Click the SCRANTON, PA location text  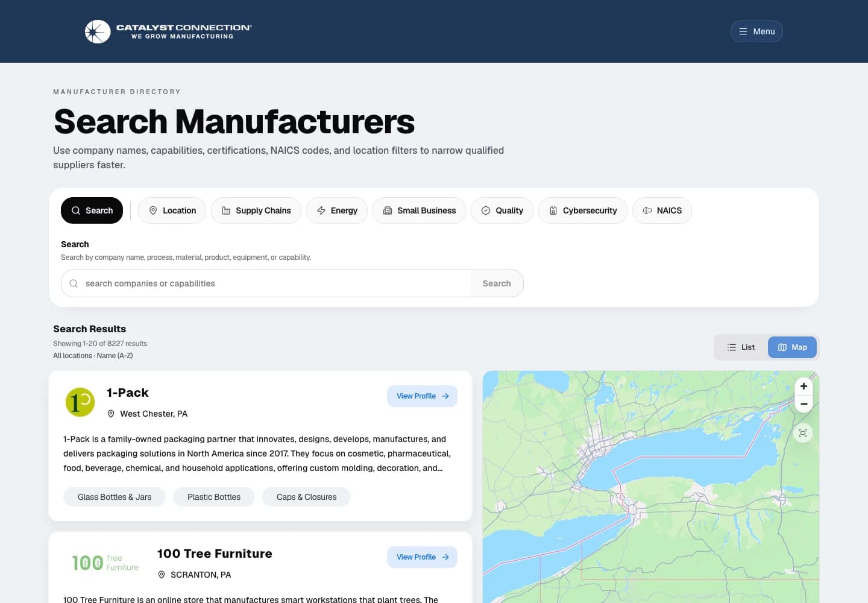click(201, 575)
